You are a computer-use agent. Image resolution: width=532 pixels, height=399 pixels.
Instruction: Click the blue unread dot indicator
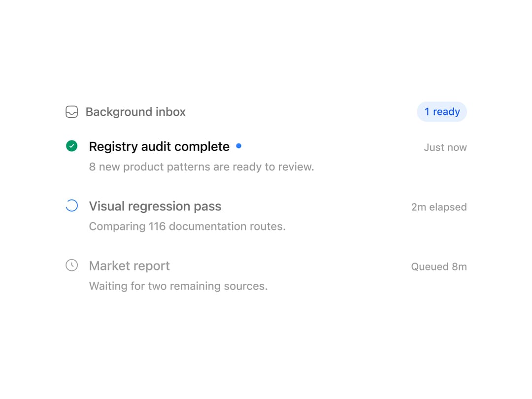tap(239, 146)
